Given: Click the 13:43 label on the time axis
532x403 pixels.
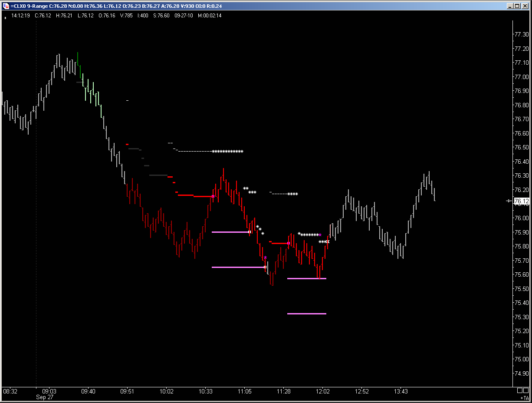Looking at the screenshot, I should coord(401,392).
